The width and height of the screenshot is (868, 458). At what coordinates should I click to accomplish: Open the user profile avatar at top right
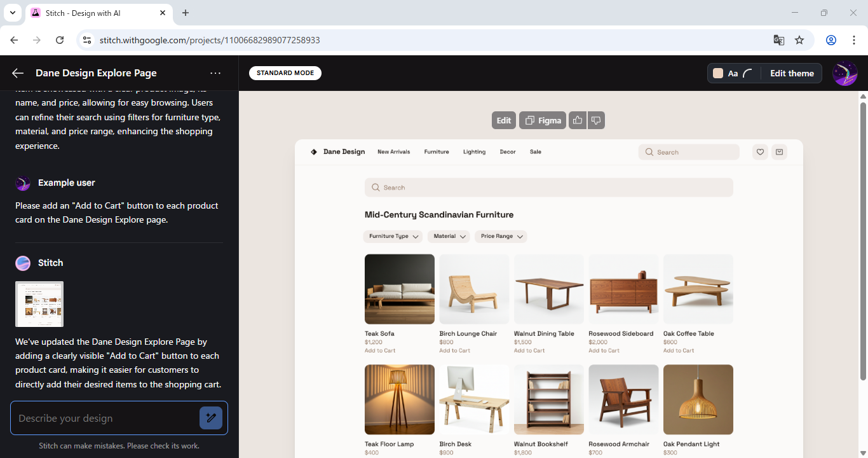(x=845, y=73)
